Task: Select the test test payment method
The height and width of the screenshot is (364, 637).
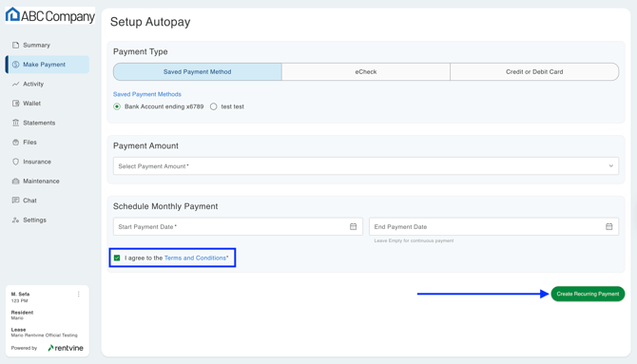Action: tap(213, 106)
